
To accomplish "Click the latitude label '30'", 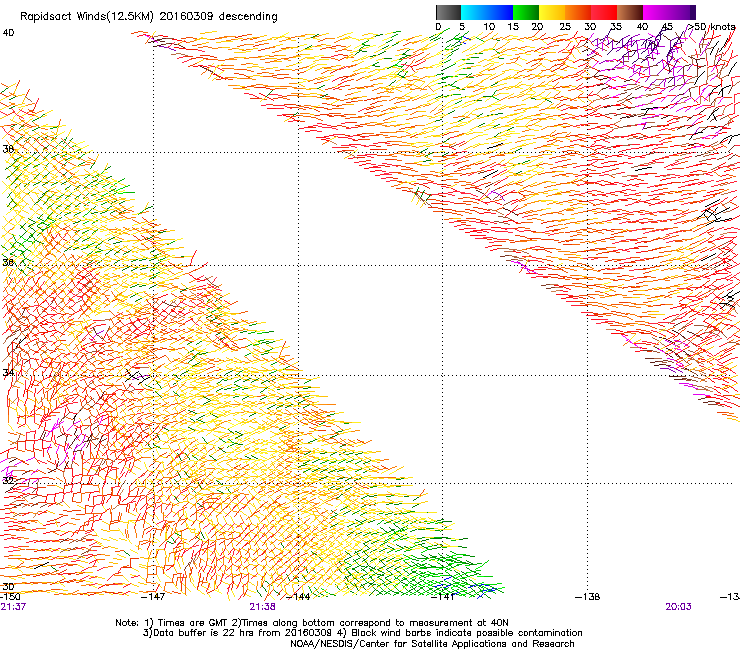I will [x=8, y=587].
